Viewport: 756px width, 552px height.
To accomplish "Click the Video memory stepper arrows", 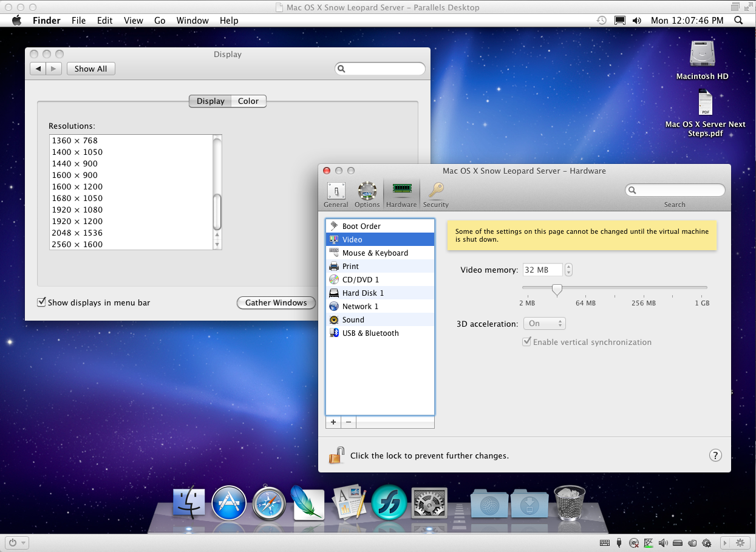I will click(x=568, y=270).
